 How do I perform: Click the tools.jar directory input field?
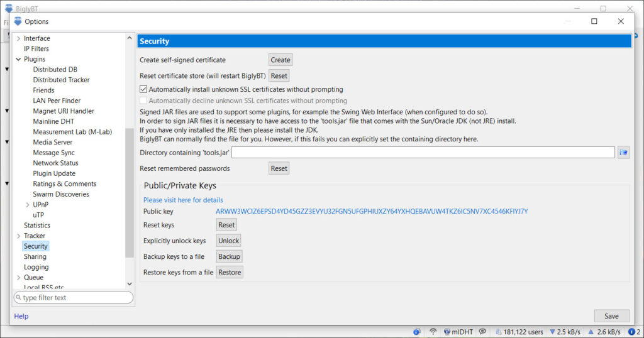point(423,153)
